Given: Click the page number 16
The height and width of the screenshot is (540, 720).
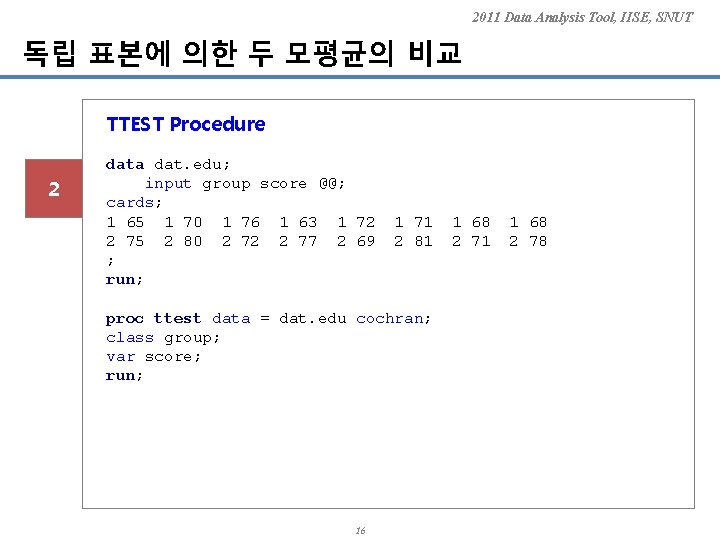Looking at the screenshot, I should (x=360, y=530).
